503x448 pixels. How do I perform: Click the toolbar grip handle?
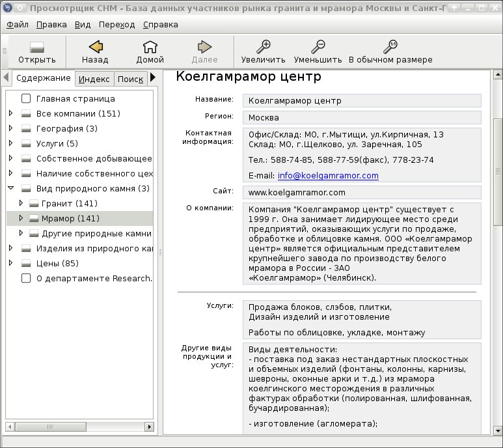point(5,51)
